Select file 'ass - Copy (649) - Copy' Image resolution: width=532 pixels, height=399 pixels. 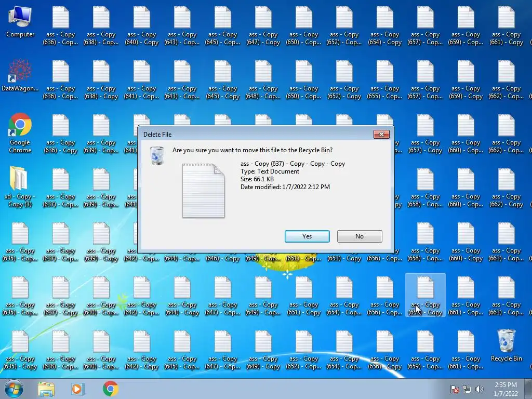(x=263, y=350)
